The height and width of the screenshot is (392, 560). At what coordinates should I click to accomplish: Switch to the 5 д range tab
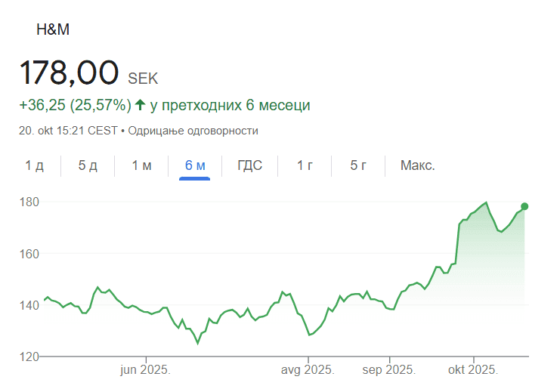[88, 165]
